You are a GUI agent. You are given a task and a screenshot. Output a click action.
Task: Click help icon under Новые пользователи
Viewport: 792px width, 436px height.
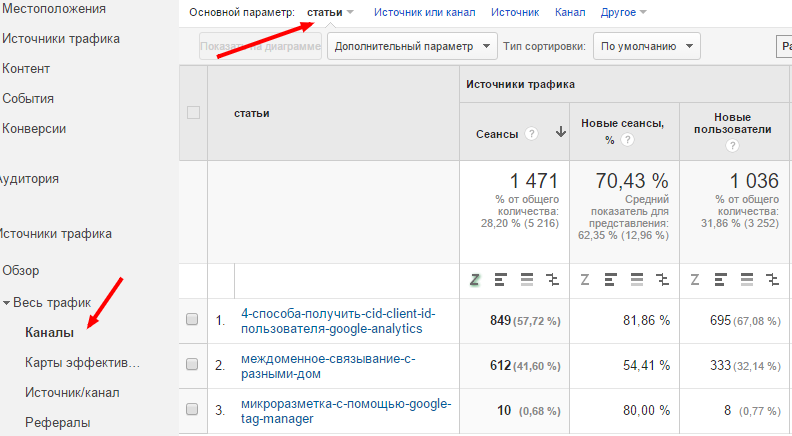coord(732,146)
